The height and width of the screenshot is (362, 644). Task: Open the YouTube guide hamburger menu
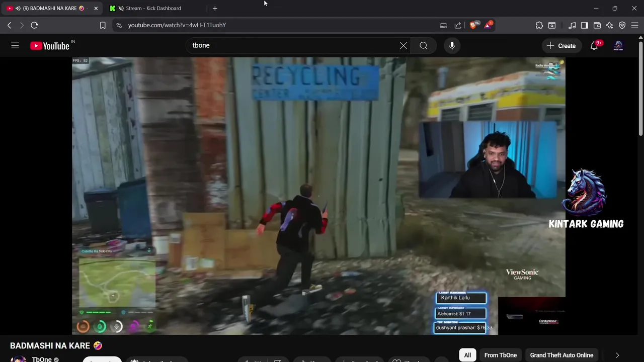pyautogui.click(x=15, y=46)
